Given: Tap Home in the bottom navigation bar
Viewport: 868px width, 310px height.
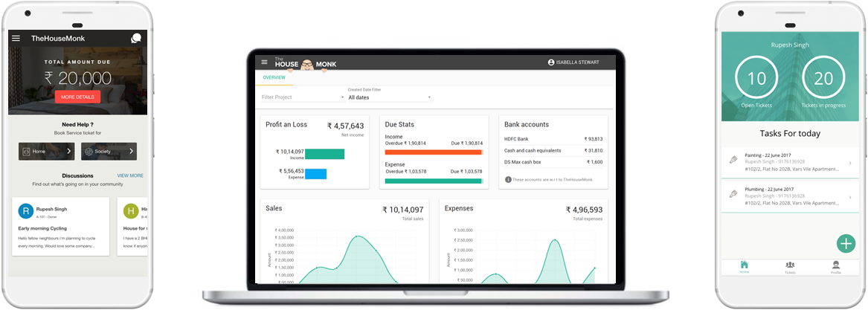Looking at the screenshot, I should (744, 268).
